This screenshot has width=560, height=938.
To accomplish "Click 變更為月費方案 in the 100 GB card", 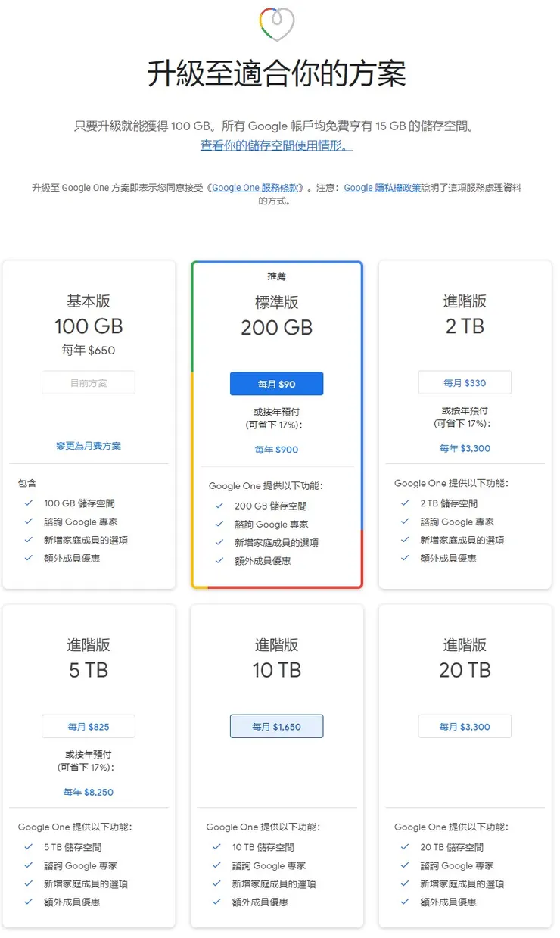I will point(89,447).
